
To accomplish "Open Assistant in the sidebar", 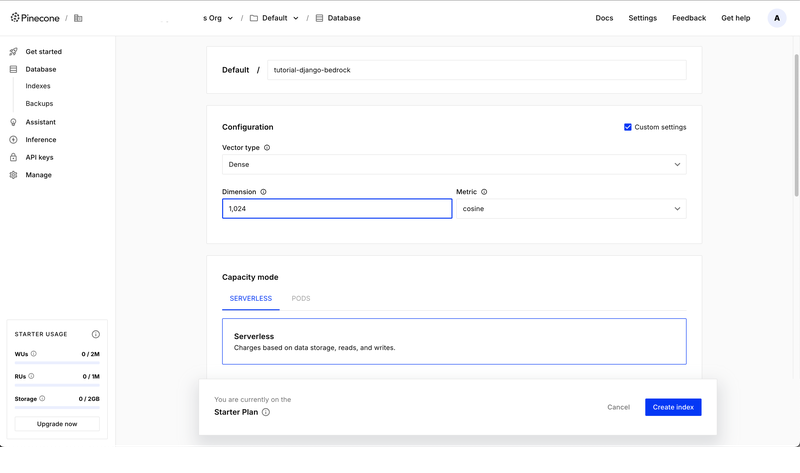I will [40, 122].
